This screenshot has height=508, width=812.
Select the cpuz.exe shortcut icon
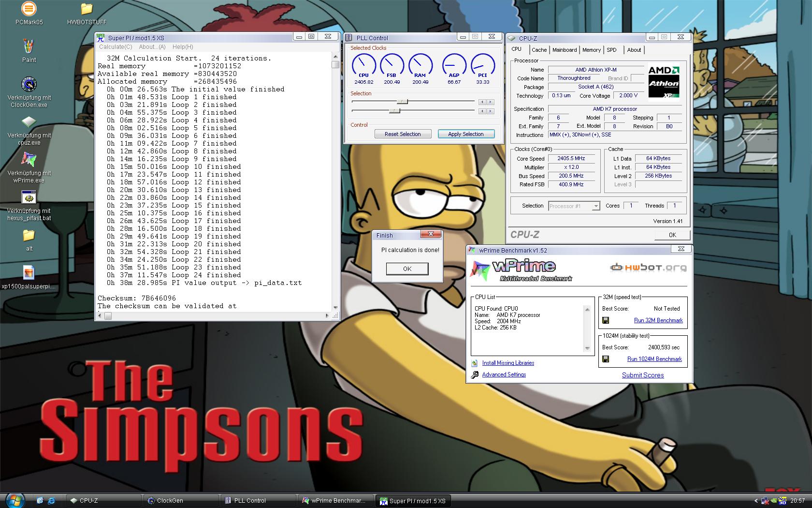coord(29,122)
